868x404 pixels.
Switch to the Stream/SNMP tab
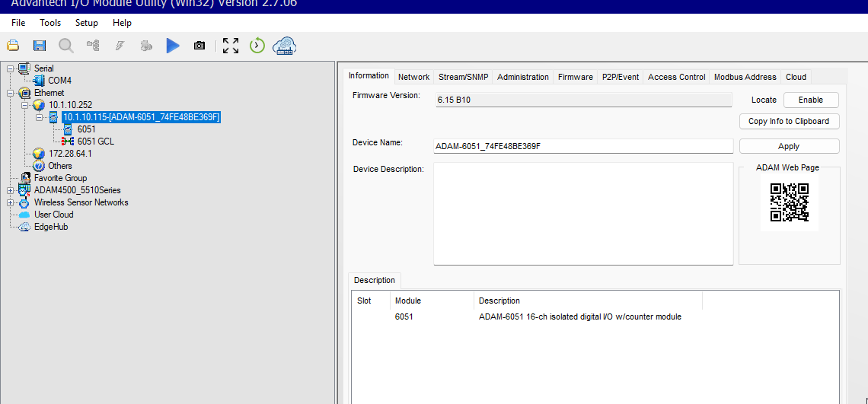tap(464, 77)
